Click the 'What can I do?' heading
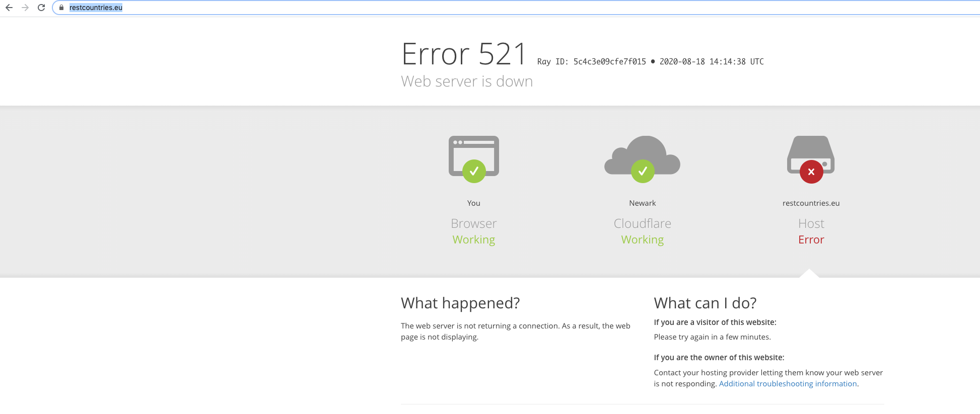This screenshot has width=980, height=414. [x=705, y=303]
